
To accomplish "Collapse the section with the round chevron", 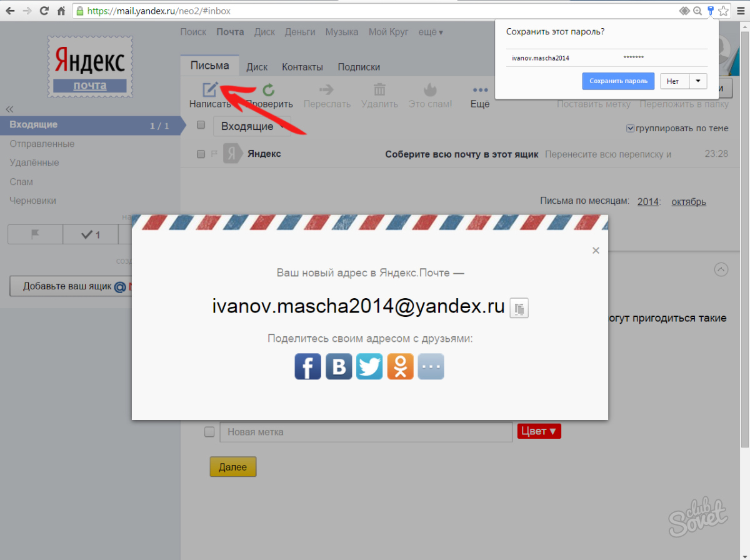I will pyautogui.click(x=721, y=269).
